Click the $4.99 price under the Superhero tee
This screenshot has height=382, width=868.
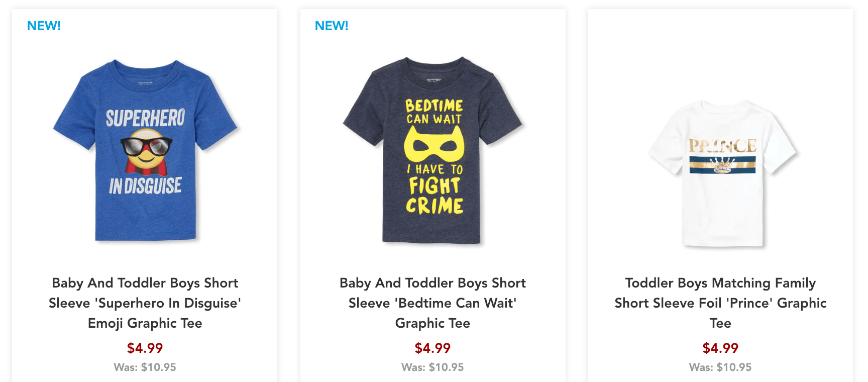coord(145,348)
